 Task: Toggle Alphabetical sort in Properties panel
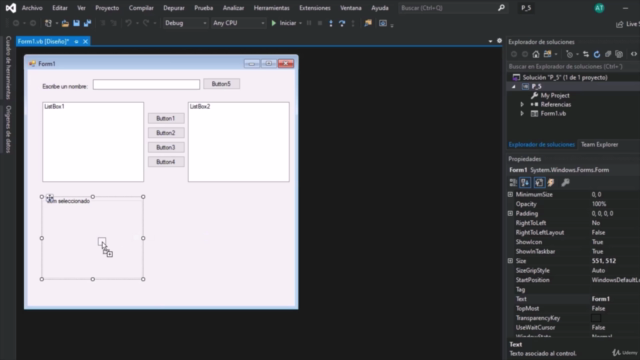pos(525,182)
